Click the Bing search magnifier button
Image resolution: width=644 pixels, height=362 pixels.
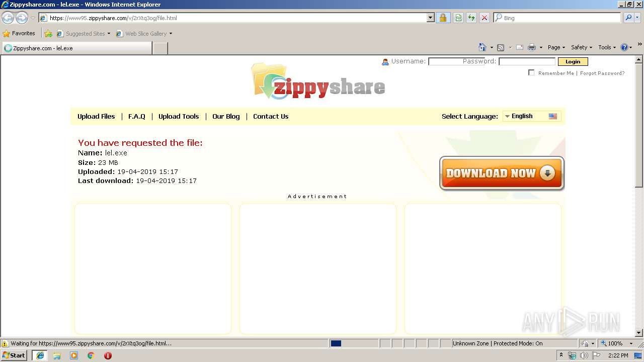coord(628,18)
